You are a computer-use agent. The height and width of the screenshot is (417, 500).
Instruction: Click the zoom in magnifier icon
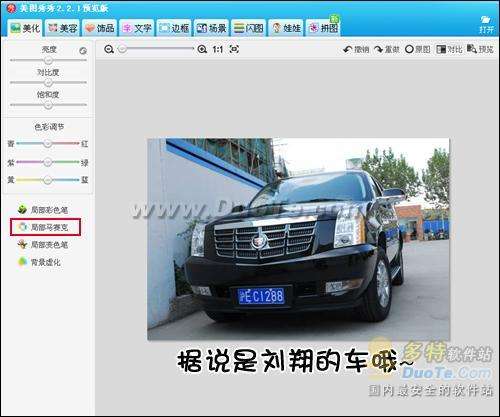202,50
